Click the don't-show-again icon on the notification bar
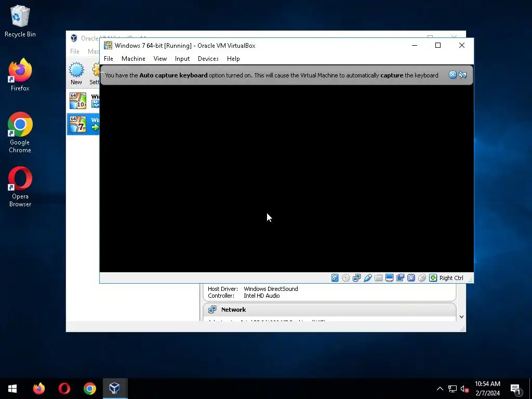Viewport: 532px width, 399px height. 463,75
